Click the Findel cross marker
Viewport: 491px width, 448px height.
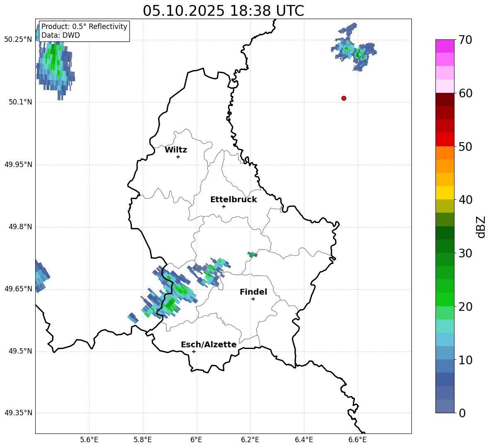253,299
